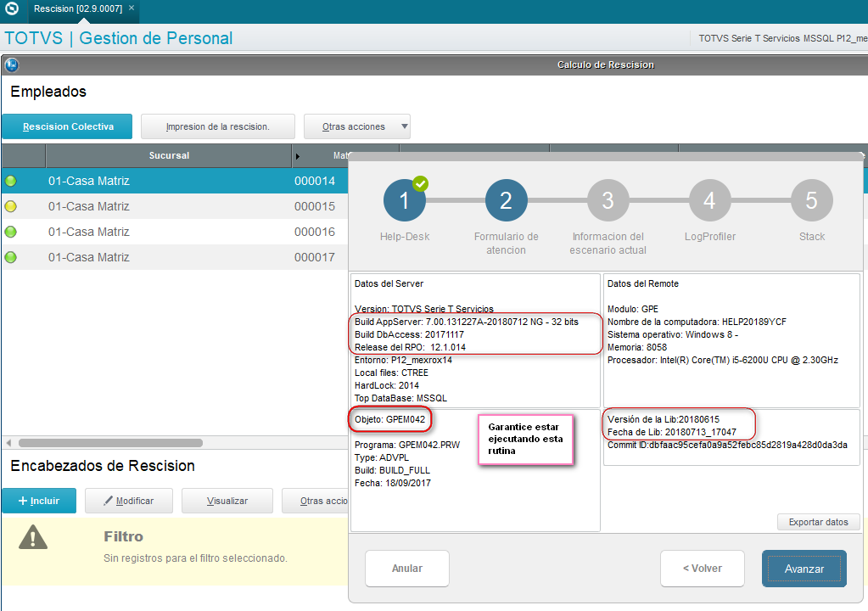The height and width of the screenshot is (611, 868).
Task: Sort by Sucursal column header
Action: pos(169,155)
